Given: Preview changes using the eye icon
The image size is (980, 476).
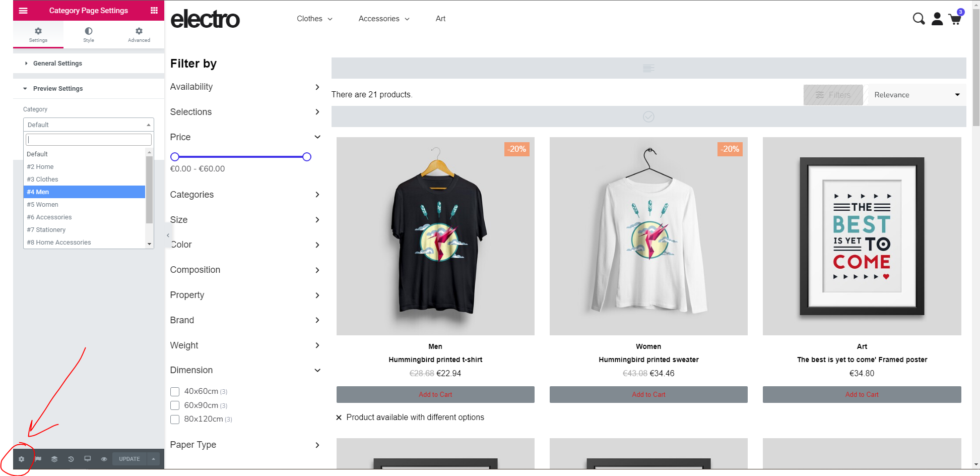Looking at the screenshot, I should pyautogui.click(x=104, y=459).
